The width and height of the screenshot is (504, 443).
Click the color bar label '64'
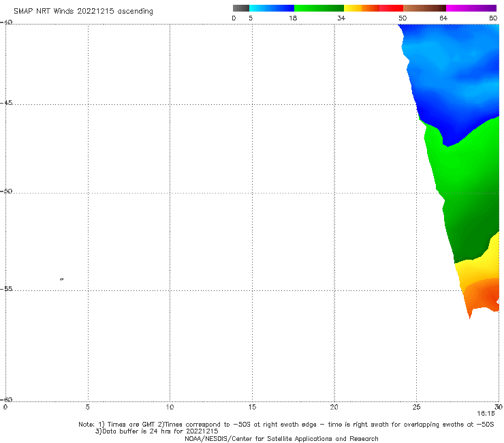(x=443, y=18)
